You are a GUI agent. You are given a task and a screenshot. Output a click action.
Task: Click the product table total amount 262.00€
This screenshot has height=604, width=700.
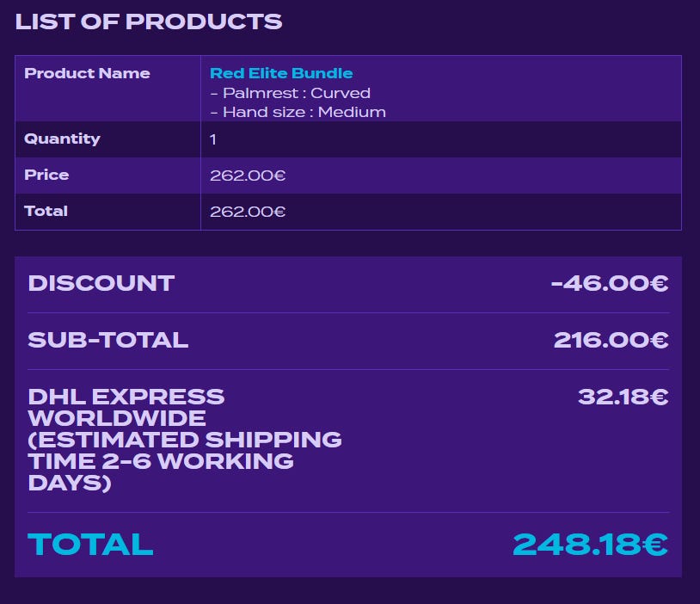[x=248, y=212]
